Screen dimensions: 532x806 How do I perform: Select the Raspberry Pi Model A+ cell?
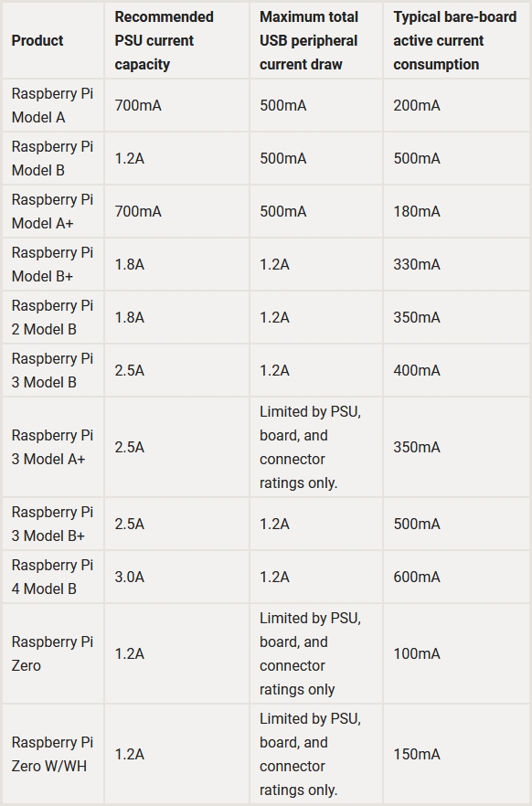[x=52, y=211]
